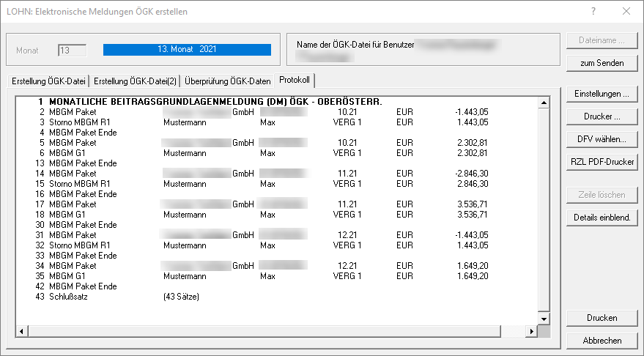Click the help question mark icon

point(593,11)
